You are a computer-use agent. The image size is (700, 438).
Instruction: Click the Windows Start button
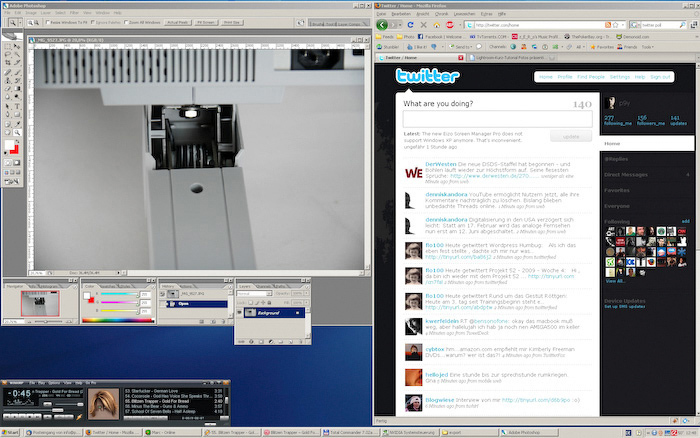coord(11,432)
